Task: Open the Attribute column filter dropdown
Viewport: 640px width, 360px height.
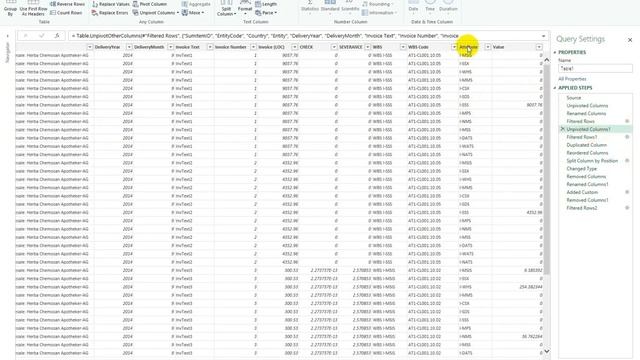Action: (x=488, y=47)
